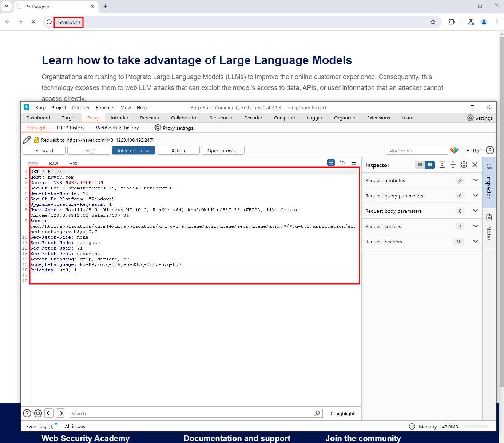Viewport: 504px width, 443px height.
Task: Click Inspector expand all sections icon
Action: click(442, 165)
